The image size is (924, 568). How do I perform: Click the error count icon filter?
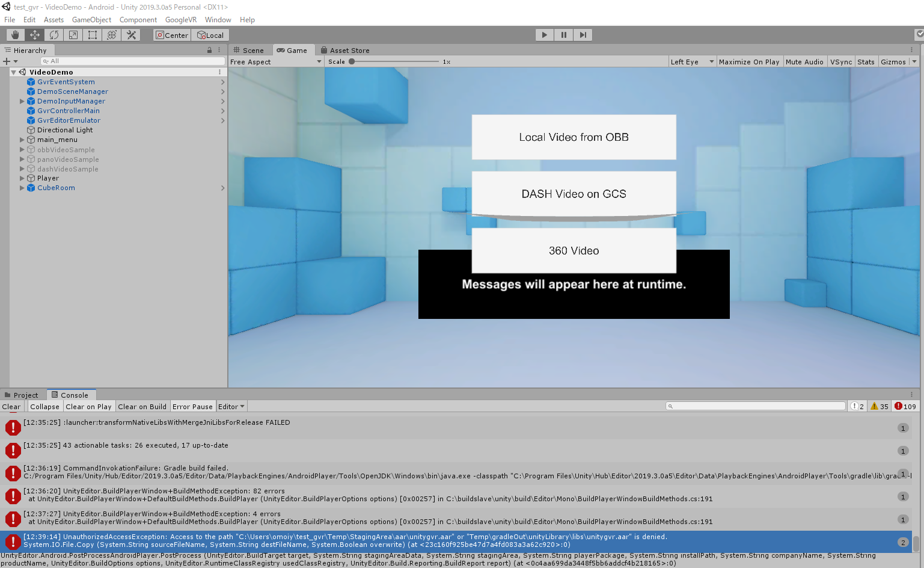[905, 406]
